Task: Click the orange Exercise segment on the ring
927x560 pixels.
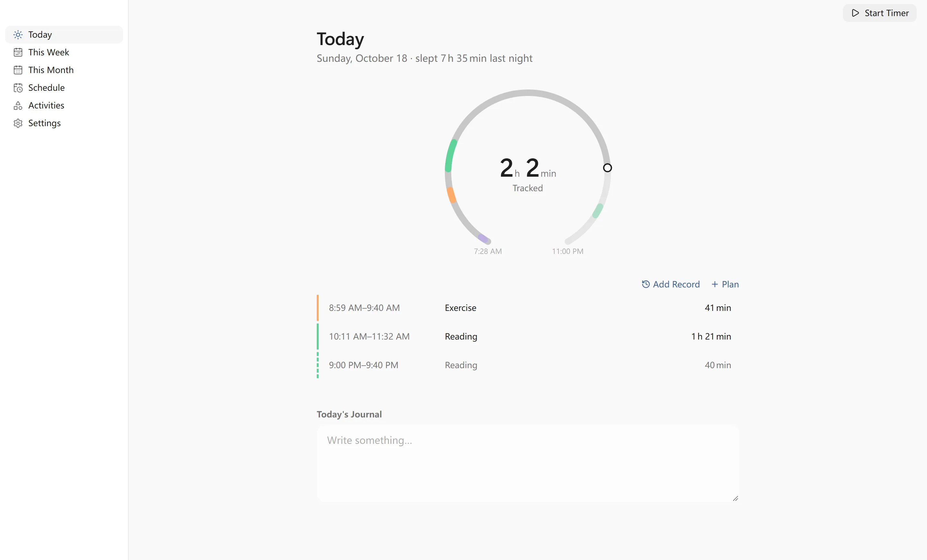Action: click(x=452, y=195)
